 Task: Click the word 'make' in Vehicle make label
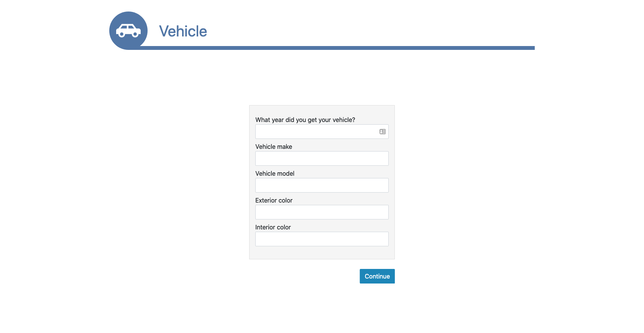tap(284, 147)
